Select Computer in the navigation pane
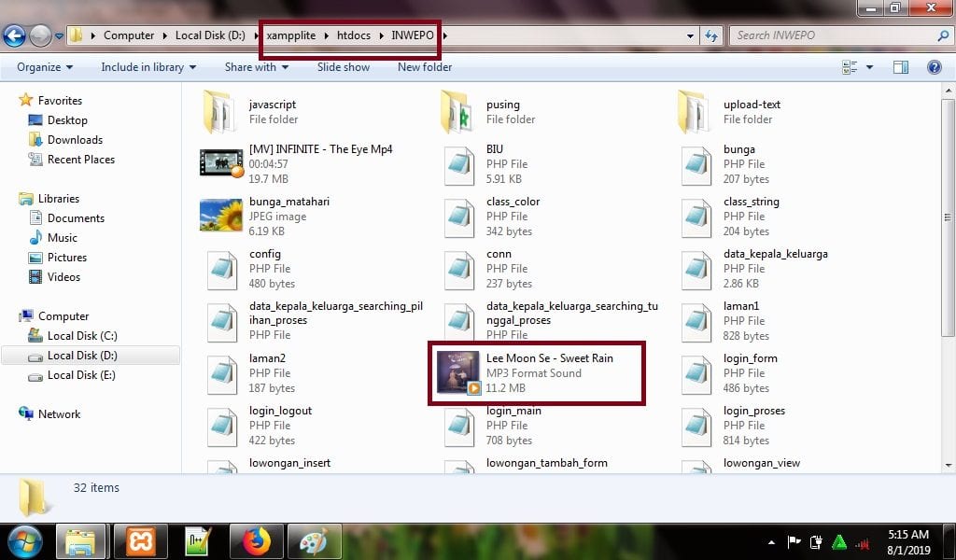Image resolution: width=956 pixels, height=560 pixels. (x=63, y=316)
